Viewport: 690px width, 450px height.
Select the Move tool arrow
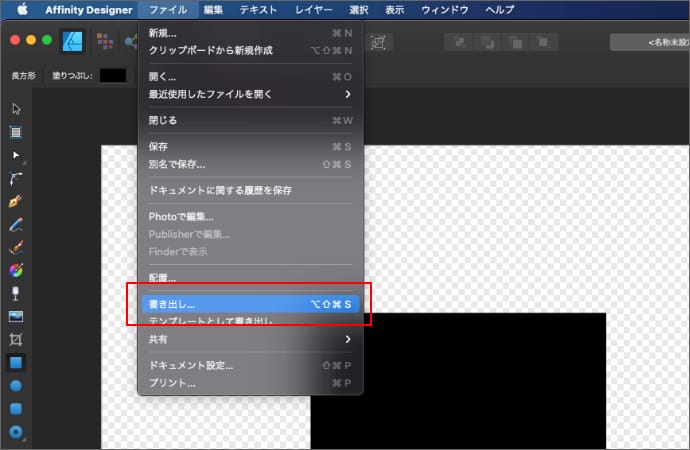16,109
